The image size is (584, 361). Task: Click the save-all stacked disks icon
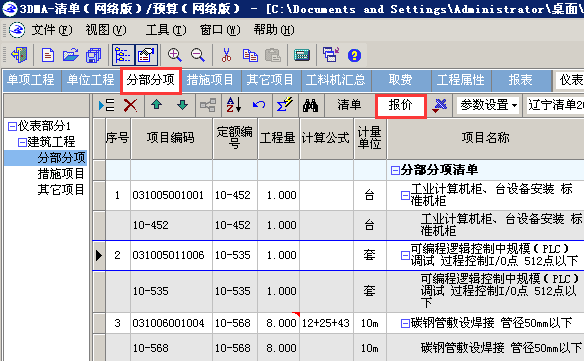[x=93, y=55]
